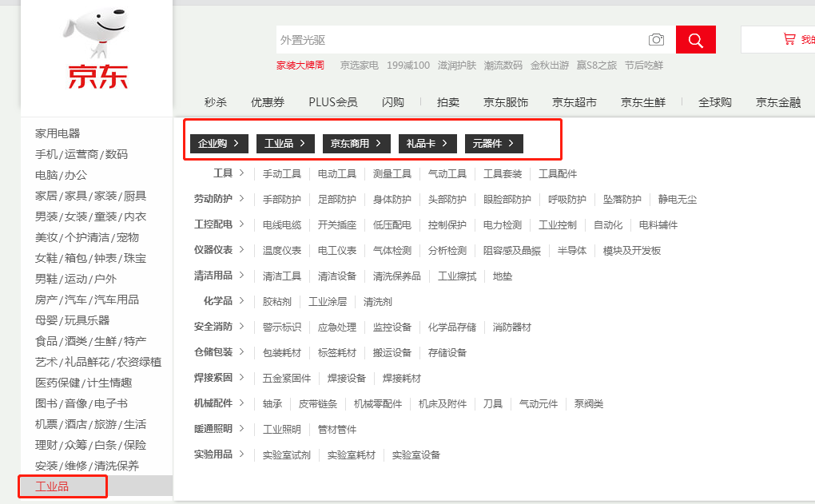Expand the 暖通照明 category row
Screen dimensions: 815x504
[219, 429]
